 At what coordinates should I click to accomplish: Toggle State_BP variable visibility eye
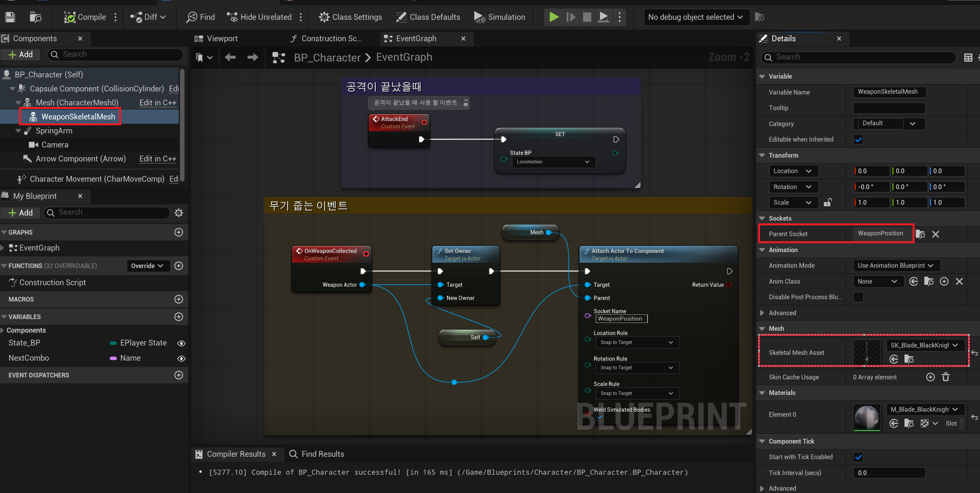[181, 343]
